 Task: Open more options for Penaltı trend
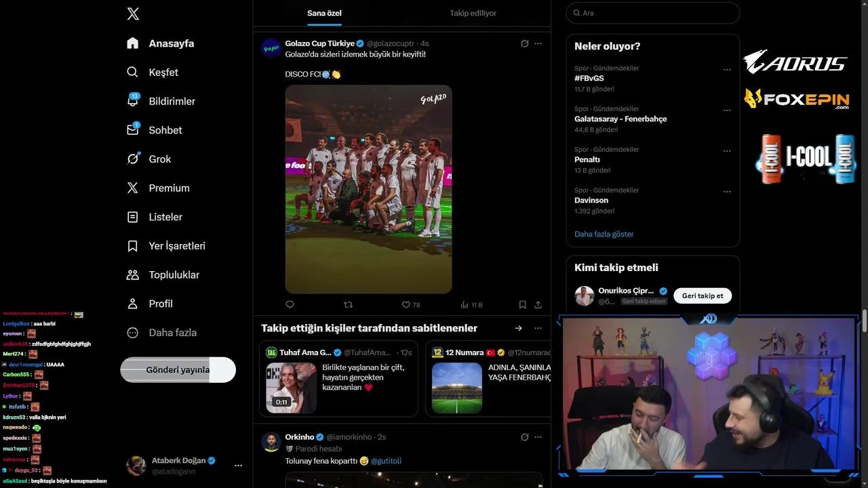point(727,151)
